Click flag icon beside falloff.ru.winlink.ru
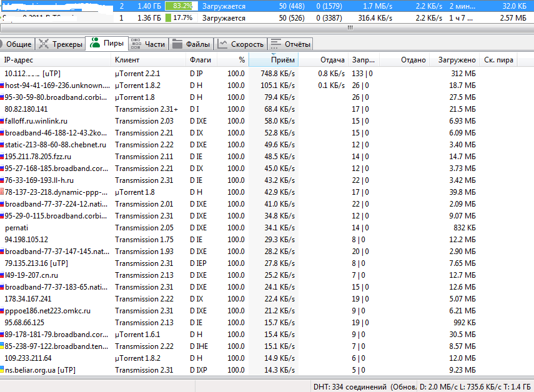Viewport: 534px width, 392px height. (x=2, y=121)
